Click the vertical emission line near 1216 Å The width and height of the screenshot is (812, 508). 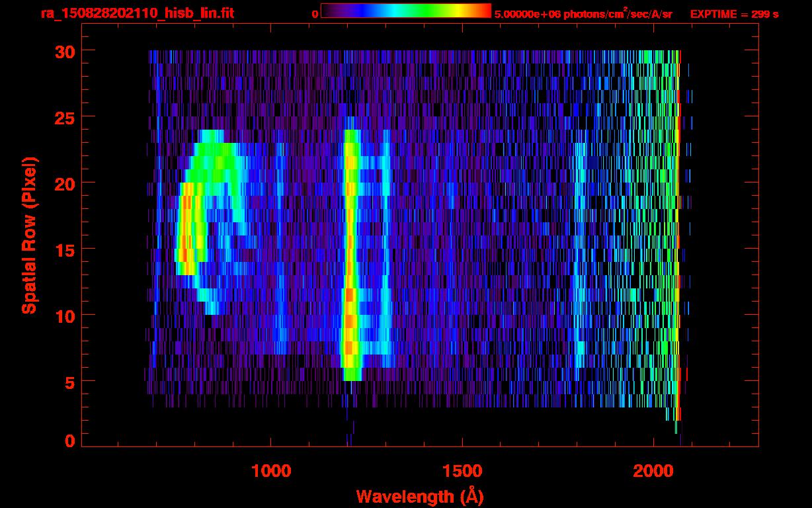pyautogui.click(x=350, y=255)
